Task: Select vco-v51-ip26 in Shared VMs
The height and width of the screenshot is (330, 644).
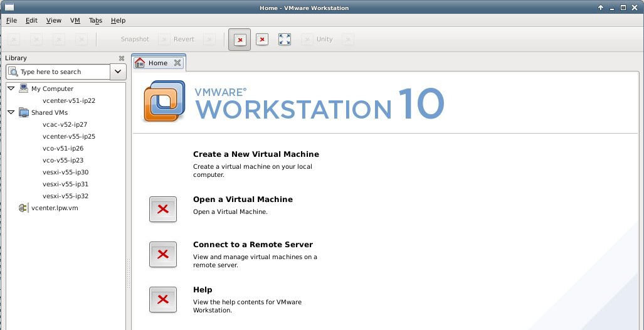Action: 63,148
